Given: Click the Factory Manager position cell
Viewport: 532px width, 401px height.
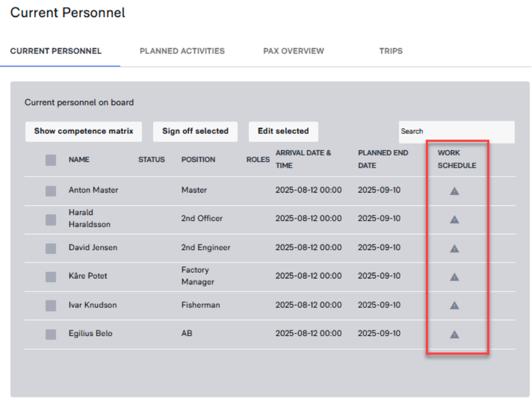Looking at the screenshot, I should coord(198,276).
